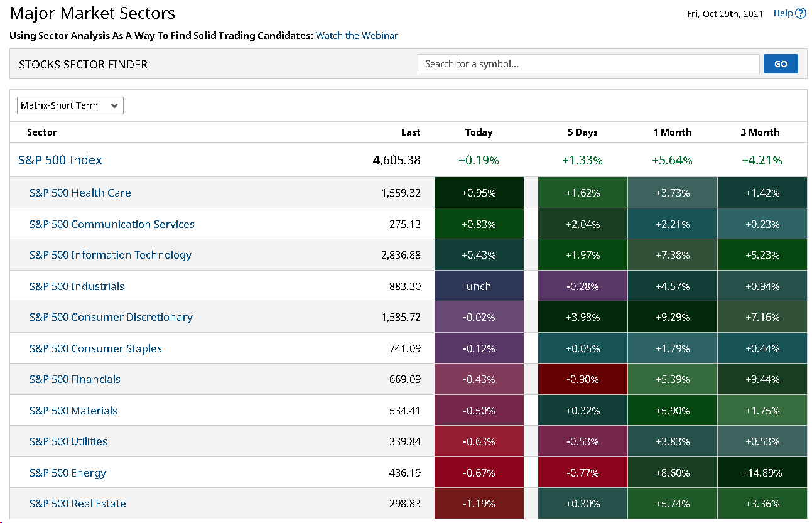Click Energy 3 Month +14.89% cell
The width and height of the screenshot is (812, 523).
pos(762,473)
